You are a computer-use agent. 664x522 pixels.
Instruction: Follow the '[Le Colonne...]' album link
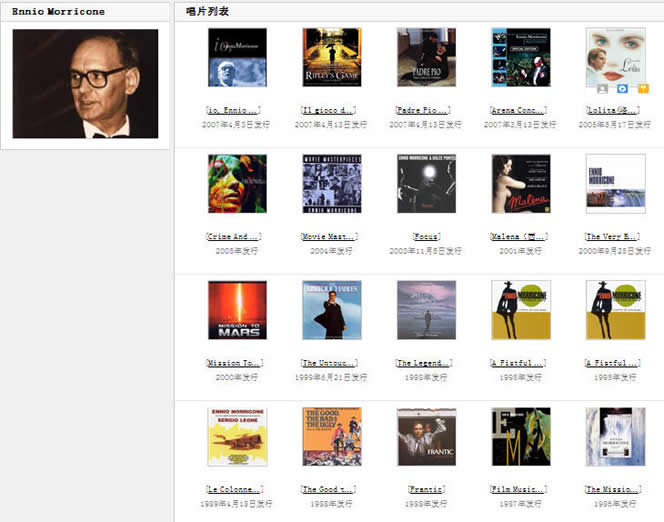(x=235, y=489)
